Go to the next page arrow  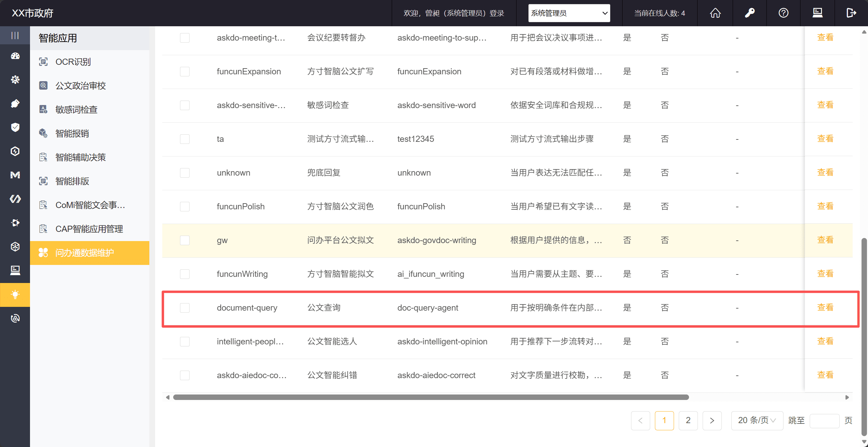(712, 420)
